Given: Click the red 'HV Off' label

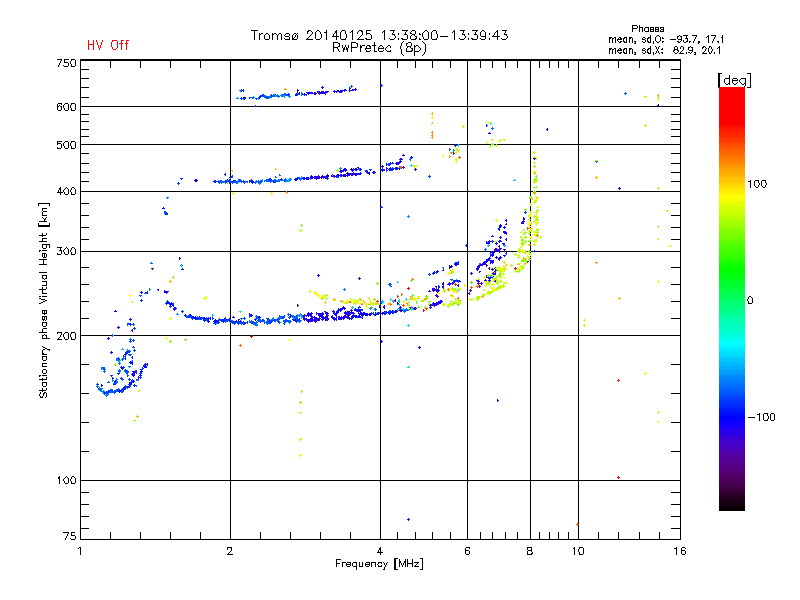Looking at the screenshot, I should click(108, 45).
